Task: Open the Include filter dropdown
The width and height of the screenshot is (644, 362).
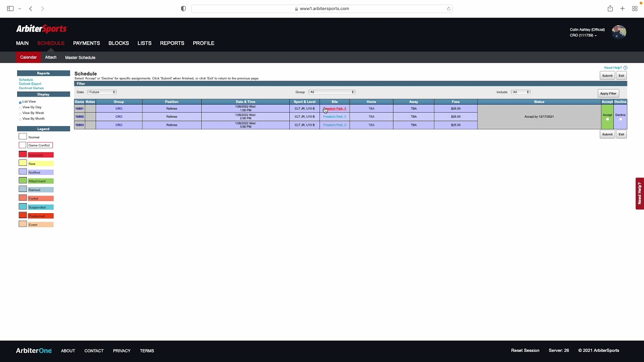Action: pos(521,92)
